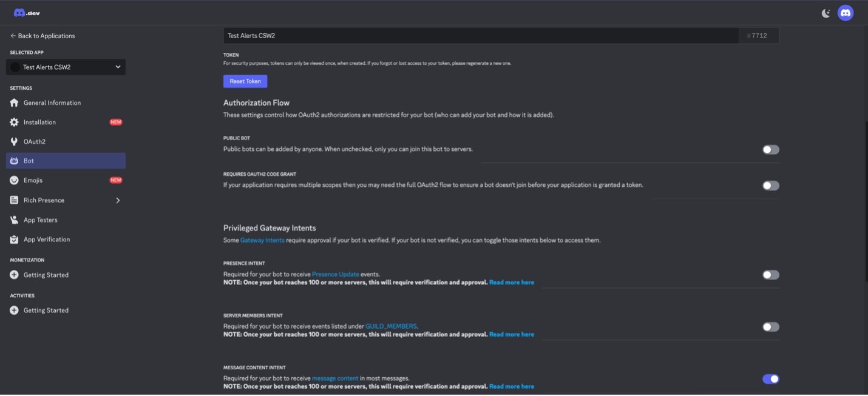Click the NEW badge beside Emojis
The height and width of the screenshot is (396, 868).
(x=116, y=181)
